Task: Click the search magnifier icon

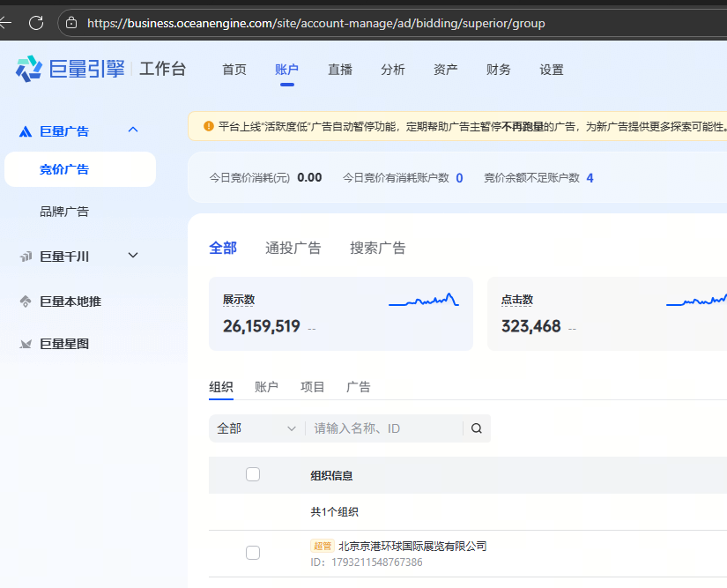Action: click(477, 428)
